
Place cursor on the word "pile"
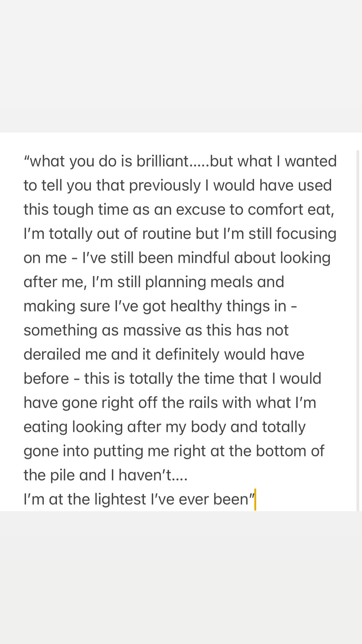(x=64, y=475)
